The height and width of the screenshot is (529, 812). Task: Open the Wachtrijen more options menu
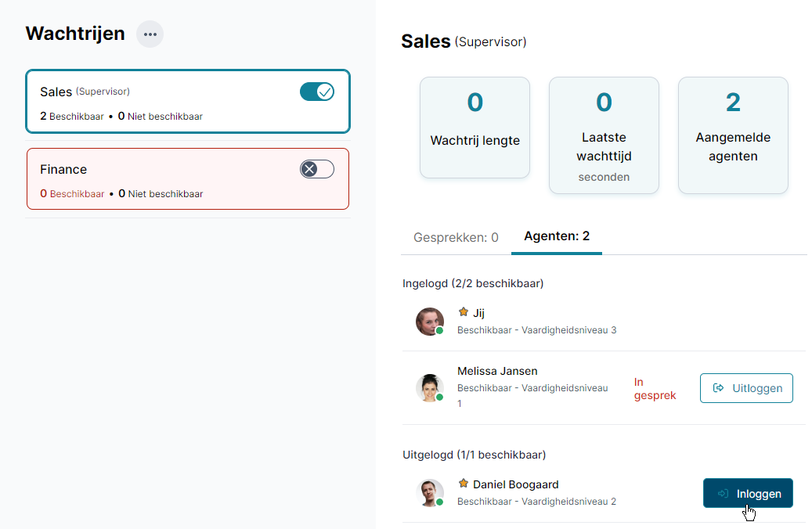[x=150, y=34]
